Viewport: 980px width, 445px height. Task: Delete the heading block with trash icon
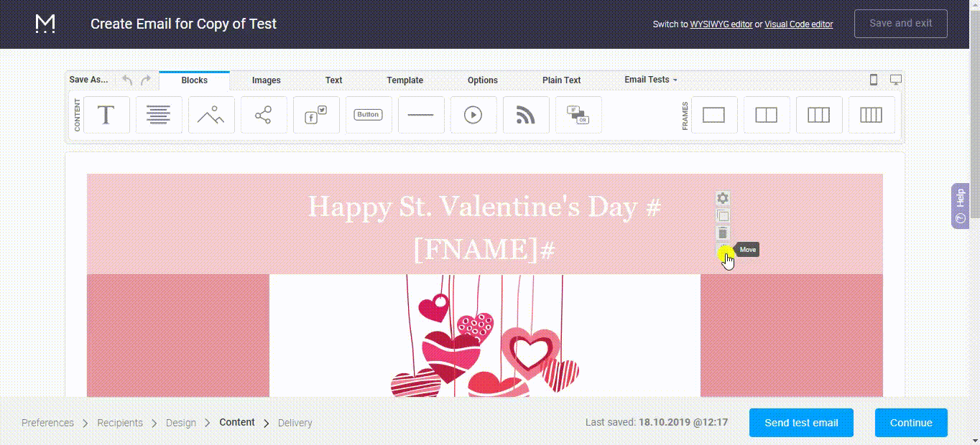coord(723,233)
